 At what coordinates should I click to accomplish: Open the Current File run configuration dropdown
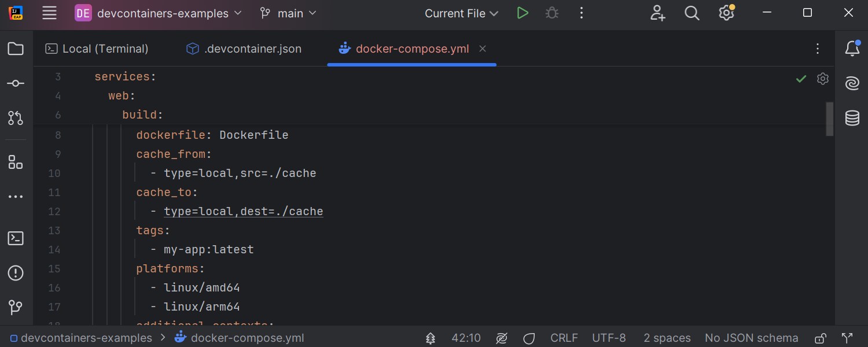[461, 13]
